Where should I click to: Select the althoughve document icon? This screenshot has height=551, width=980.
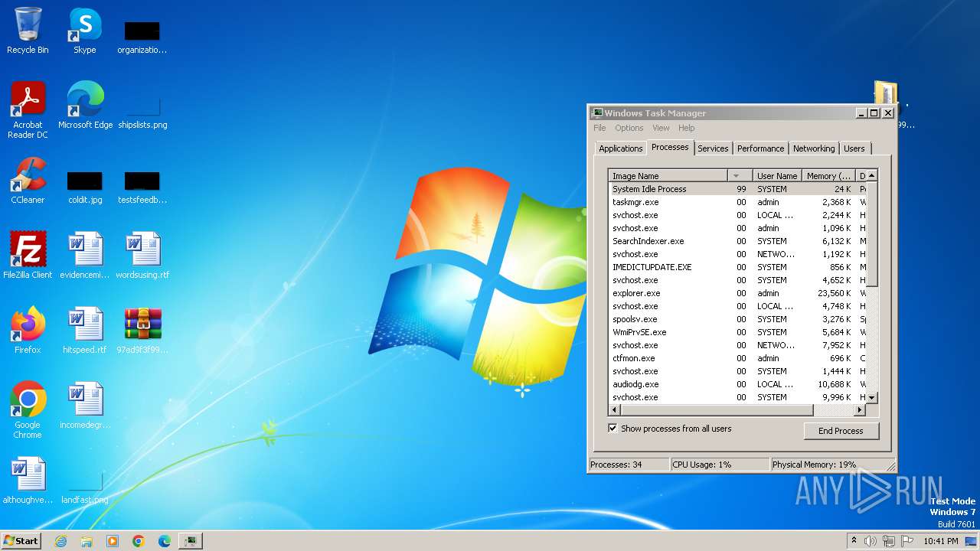(28, 481)
